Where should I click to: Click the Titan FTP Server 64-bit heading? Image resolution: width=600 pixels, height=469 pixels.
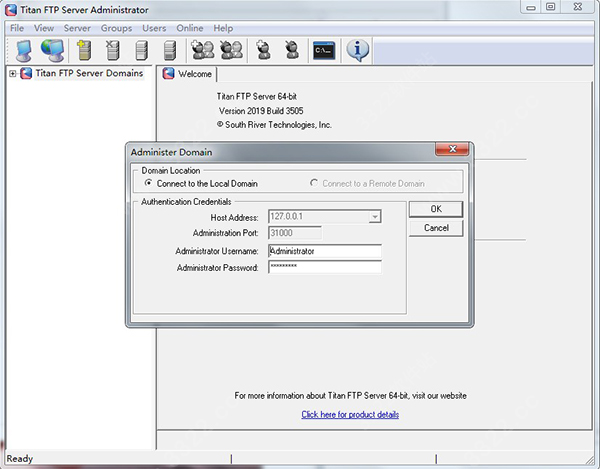tap(257, 96)
